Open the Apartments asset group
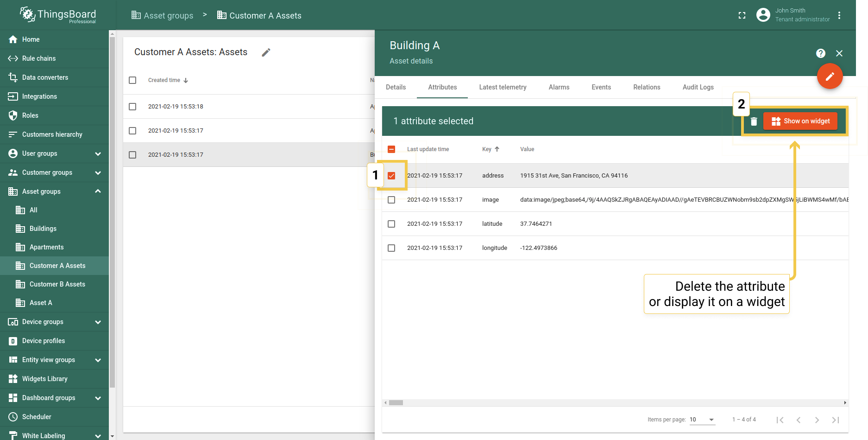This screenshot has width=868, height=440. [x=54, y=247]
